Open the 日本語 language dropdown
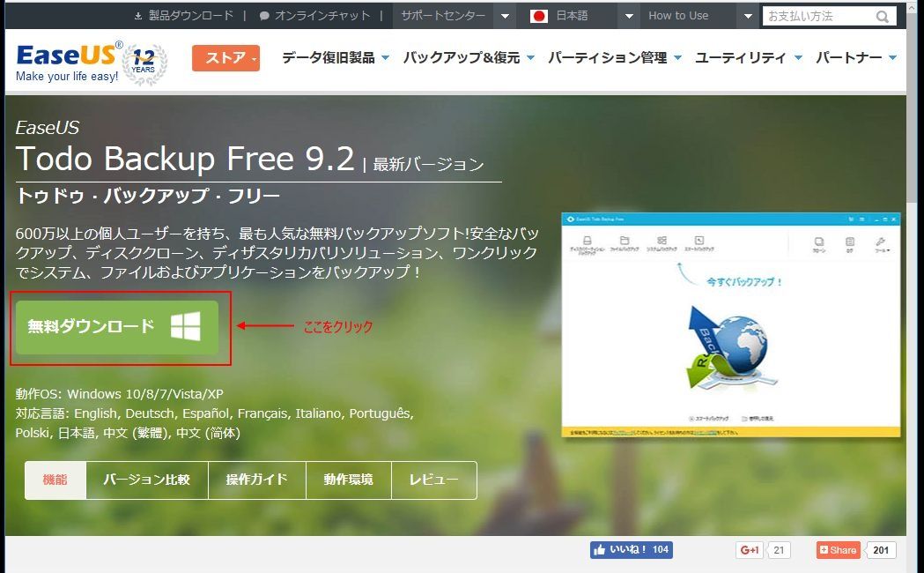 tap(629, 16)
